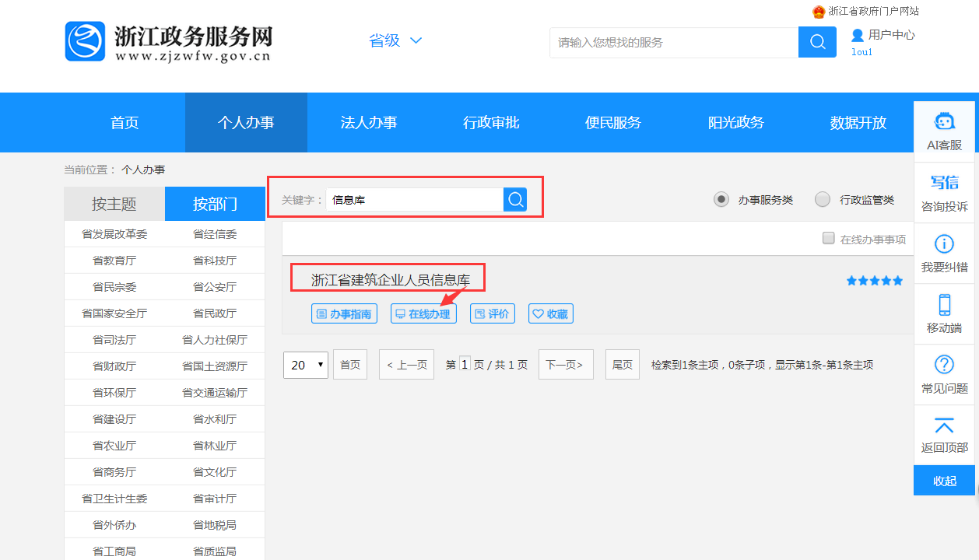Open the 移动端 phone icon
Viewport: 979px width, 560px height.
pyautogui.click(x=944, y=304)
